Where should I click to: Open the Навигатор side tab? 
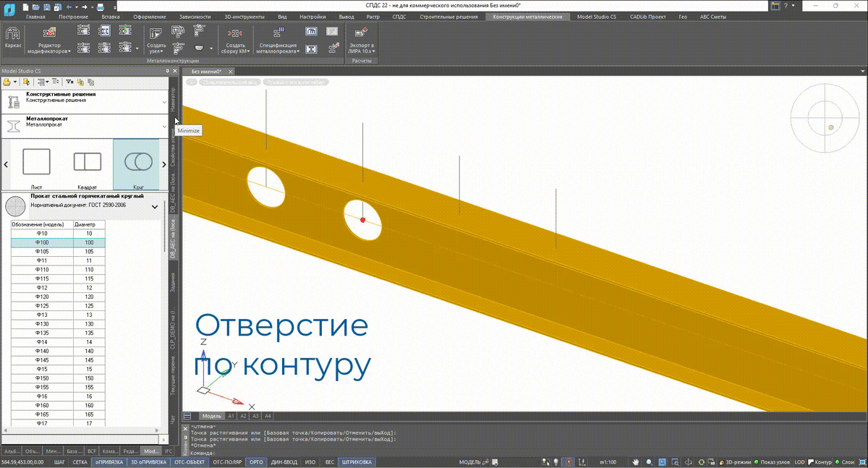[x=172, y=99]
